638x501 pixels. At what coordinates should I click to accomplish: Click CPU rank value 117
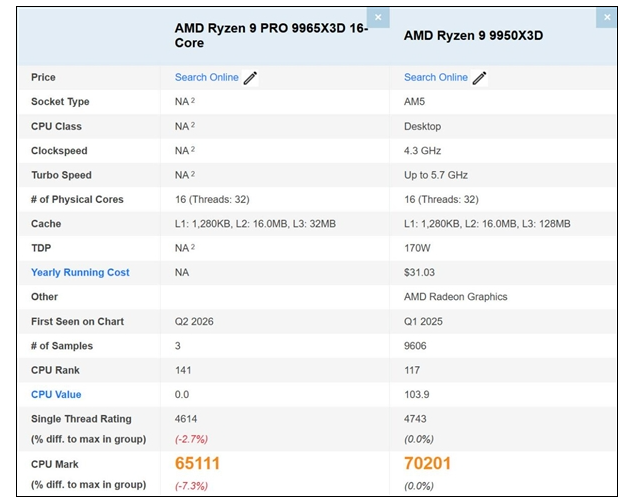click(x=412, y=370)
